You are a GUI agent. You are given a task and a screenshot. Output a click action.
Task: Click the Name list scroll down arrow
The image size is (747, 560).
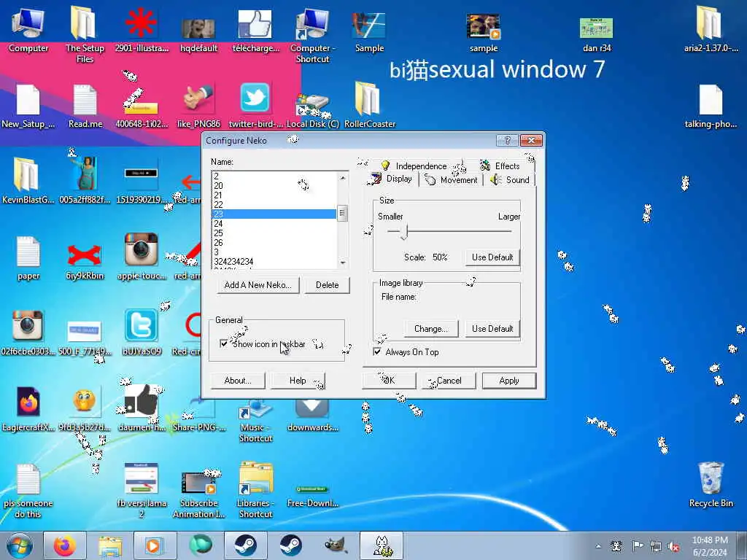pyautogui.click(x=343, y=262)
